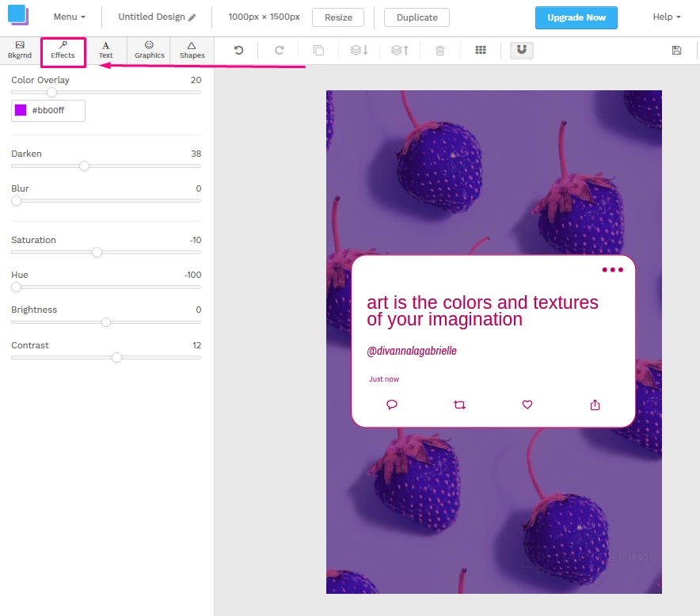Image resolution: width=700 pixels, height=616 pixels.
Task: Toggle the magnet snap button
Action: click(x=521, y=51)
